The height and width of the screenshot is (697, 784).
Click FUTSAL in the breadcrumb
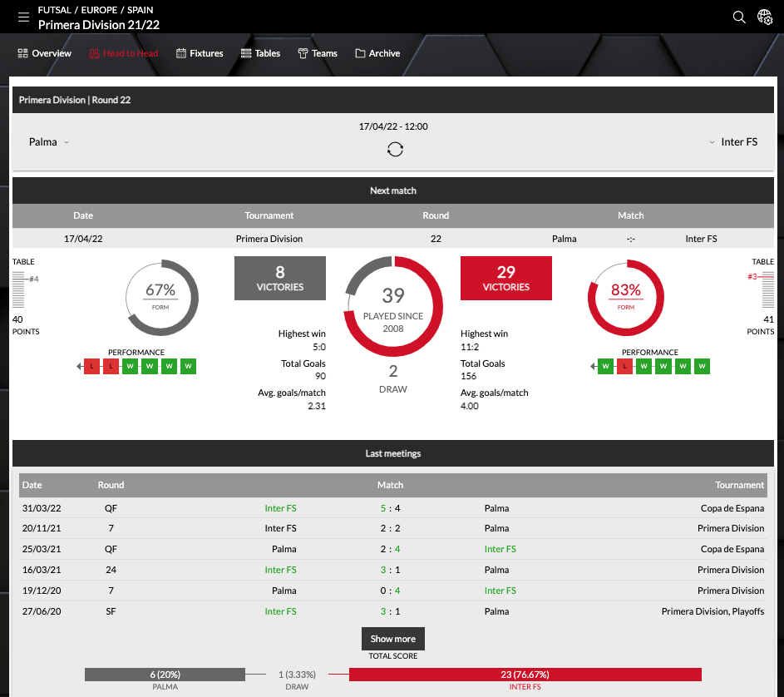click(55, 10)
